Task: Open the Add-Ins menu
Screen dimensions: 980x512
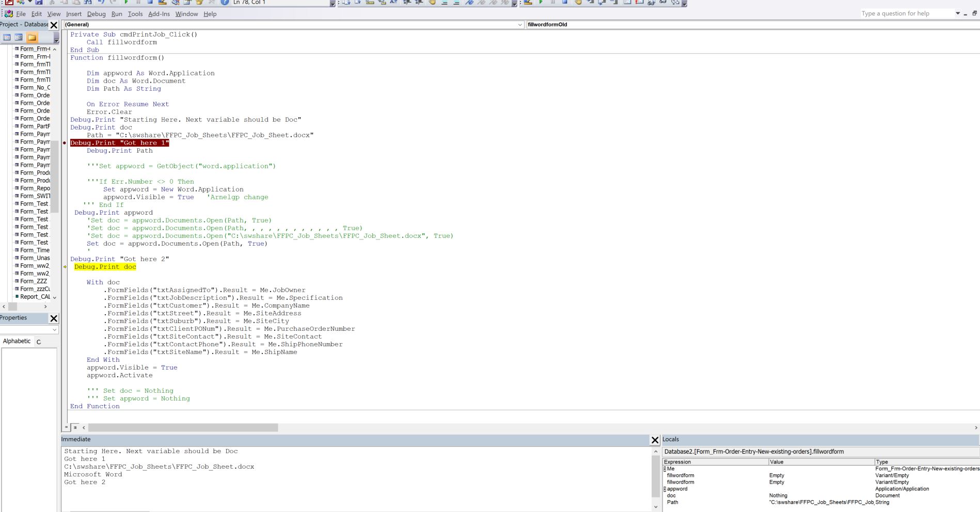Action: (159, 14)
